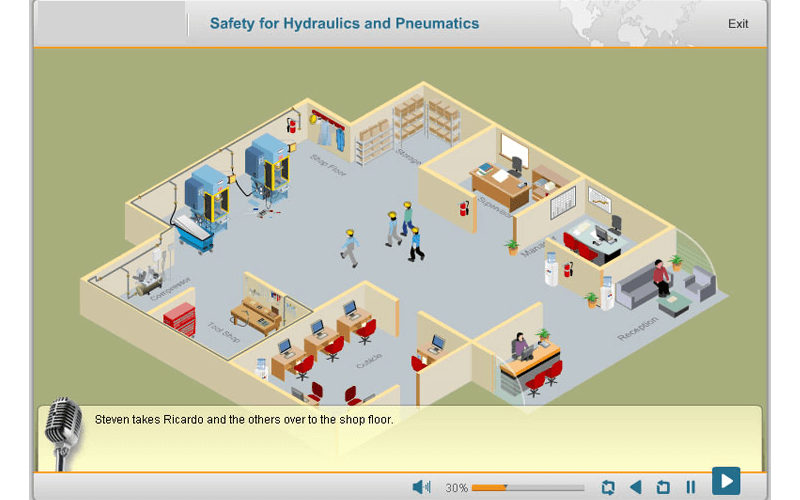
Task: Click the Exit link
Action: [738, 24]
